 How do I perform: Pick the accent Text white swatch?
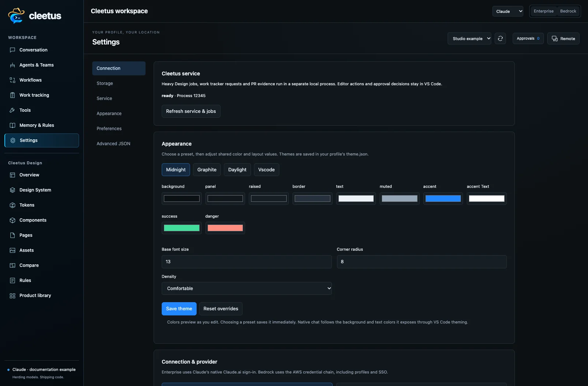pyautogui.click(x=487, y=199)
